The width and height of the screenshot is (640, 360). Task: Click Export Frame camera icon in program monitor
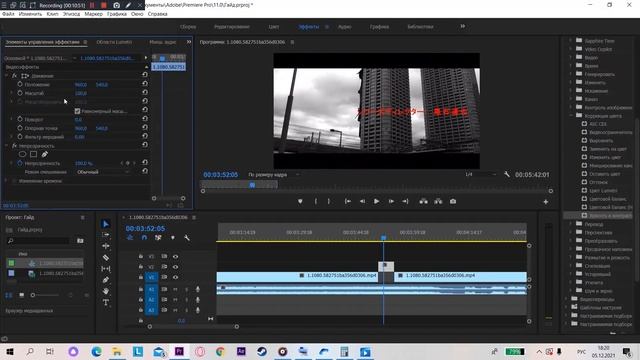453,201
